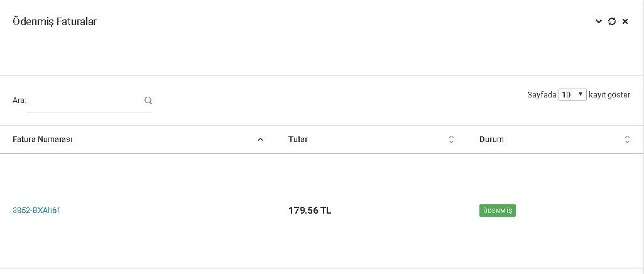This screenshot has height=274, width=644.
Task: Click the Durum column header
Action: pos(491,140)
